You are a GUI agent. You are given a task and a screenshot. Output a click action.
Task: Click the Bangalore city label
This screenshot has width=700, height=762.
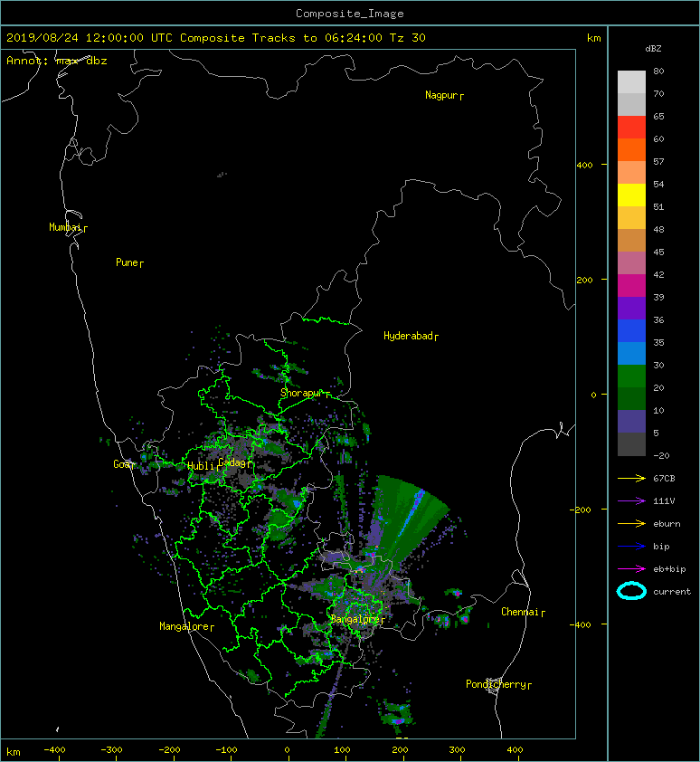tap(357, 619)
